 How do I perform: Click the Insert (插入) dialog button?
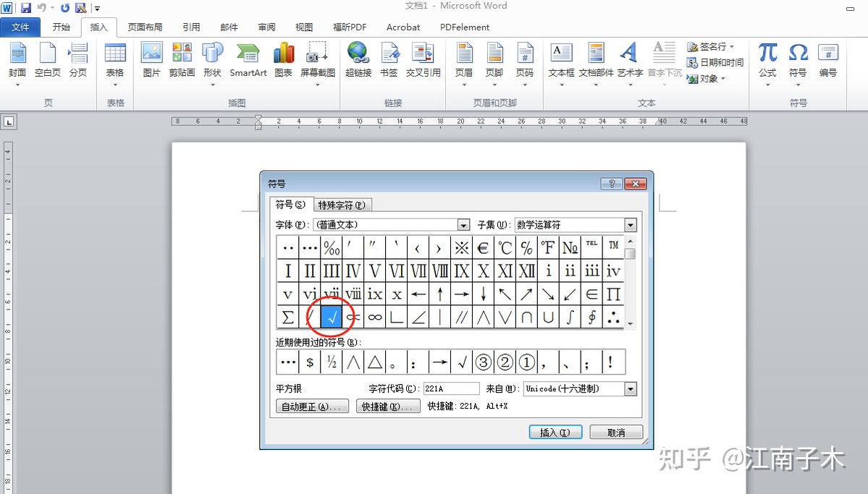coord(555,433)
